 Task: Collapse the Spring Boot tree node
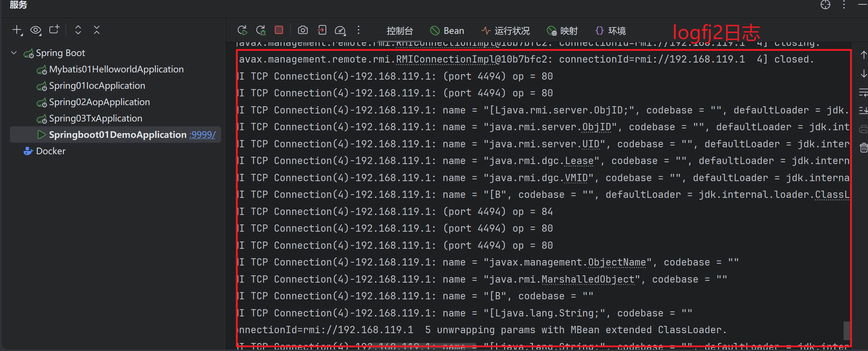click(14, 53)
